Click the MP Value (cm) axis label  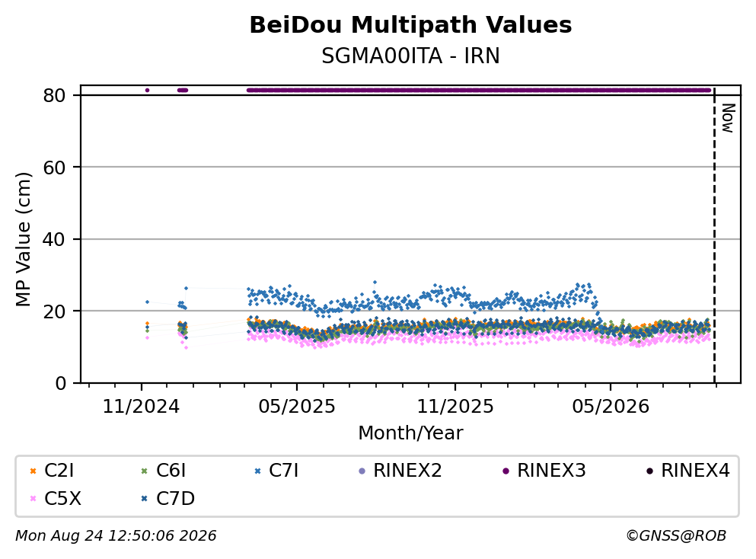[x=23, y=239]
